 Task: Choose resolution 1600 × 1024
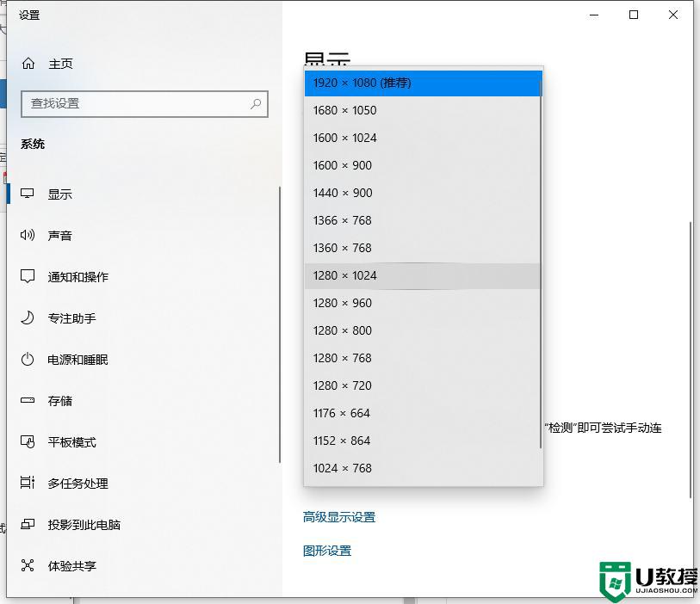point(422,138)
